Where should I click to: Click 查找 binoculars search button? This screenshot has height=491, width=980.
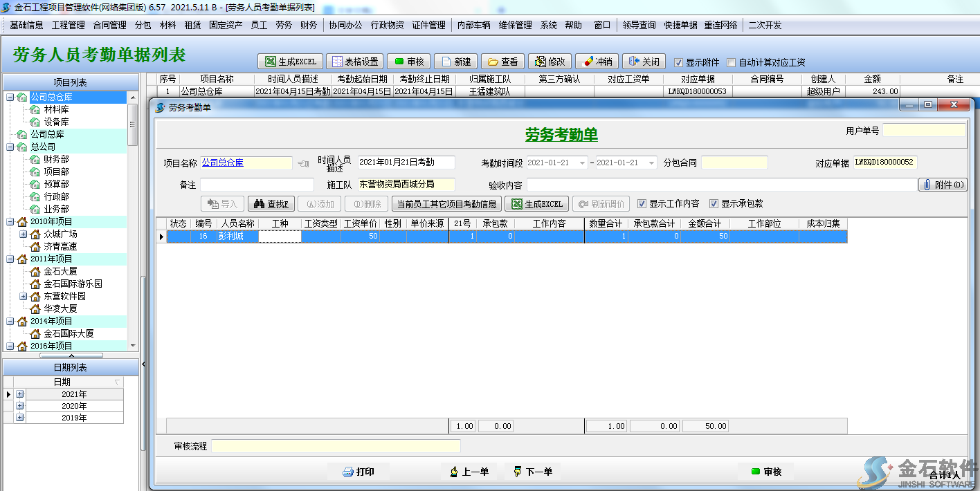(x=271, y=204)
